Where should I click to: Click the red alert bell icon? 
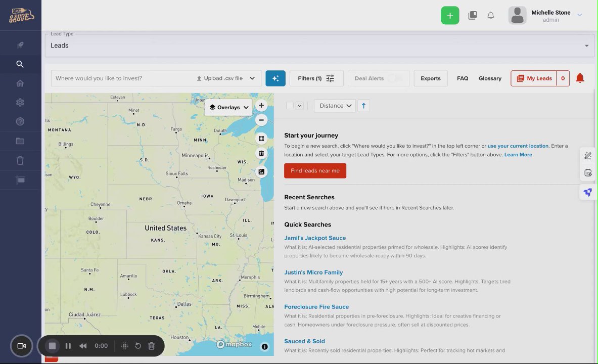tap(580, 78)
